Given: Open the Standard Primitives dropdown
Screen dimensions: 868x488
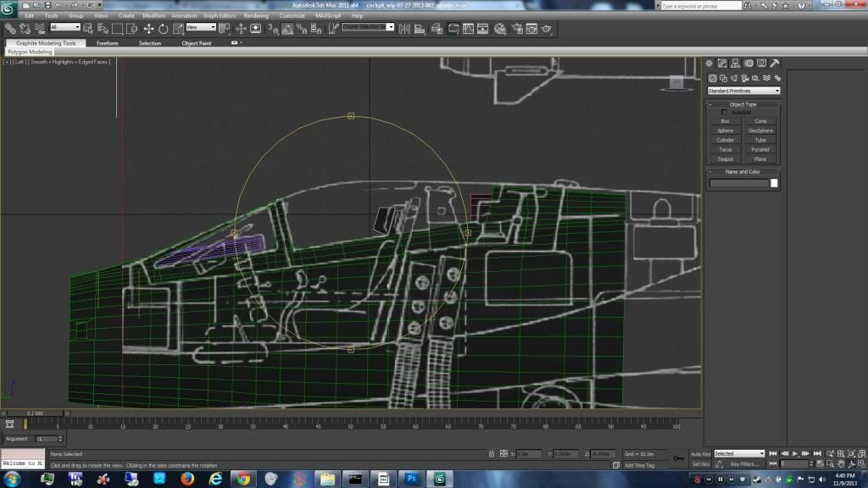Looking at the screenshot, I should tap(743, 91).
